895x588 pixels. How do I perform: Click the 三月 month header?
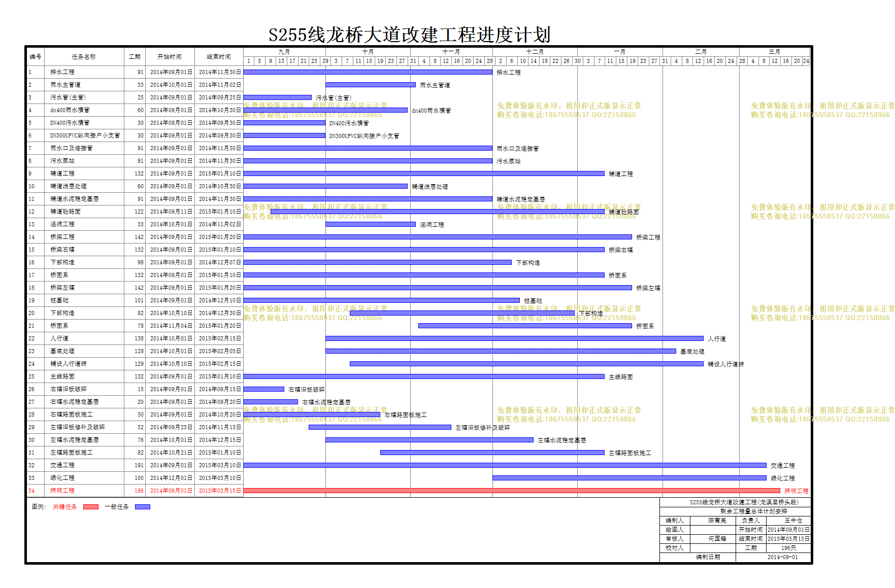[775, 52]
